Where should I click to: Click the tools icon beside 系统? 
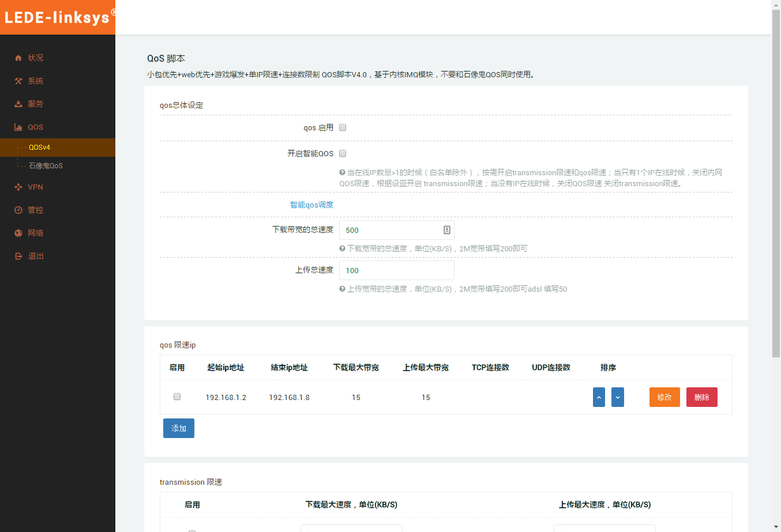point(18,81)
